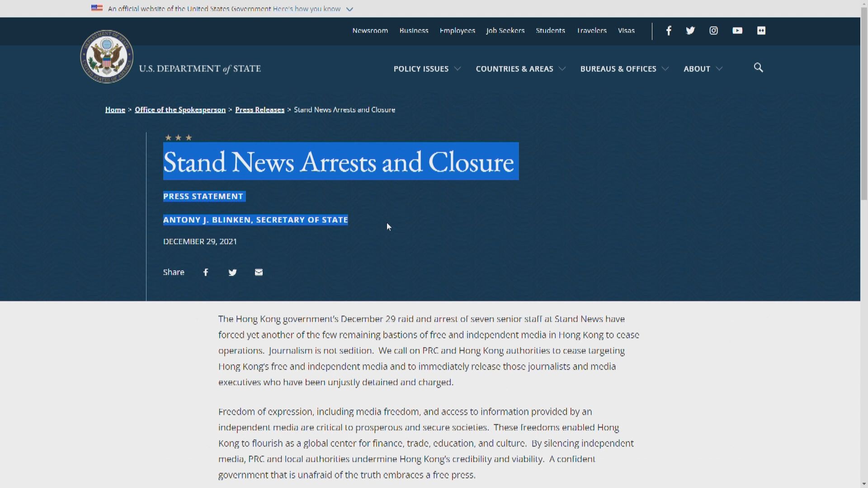
Task: Open Office of the Spokesperson link
Action: tap(180, 109)
